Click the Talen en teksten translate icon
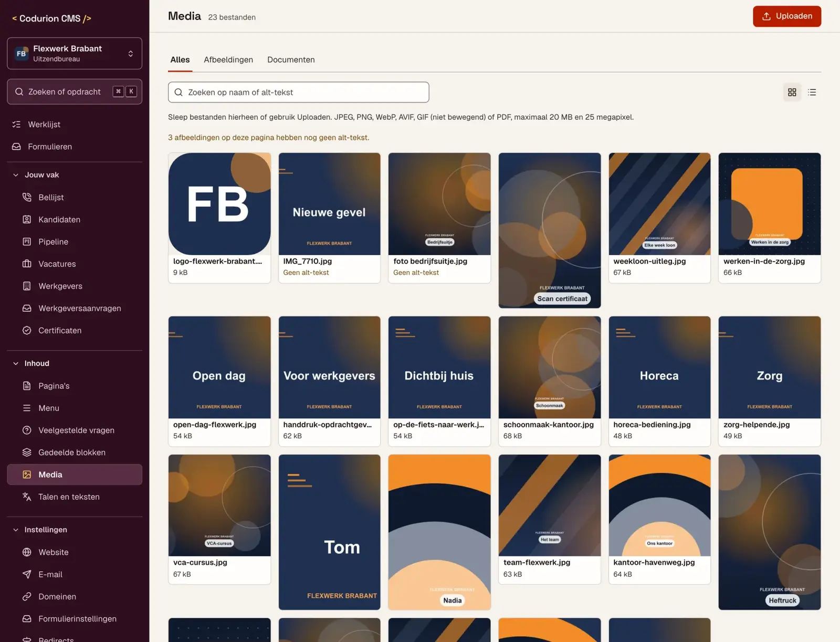840x642 pixels. pyautogui.click(x=27, y=497)
